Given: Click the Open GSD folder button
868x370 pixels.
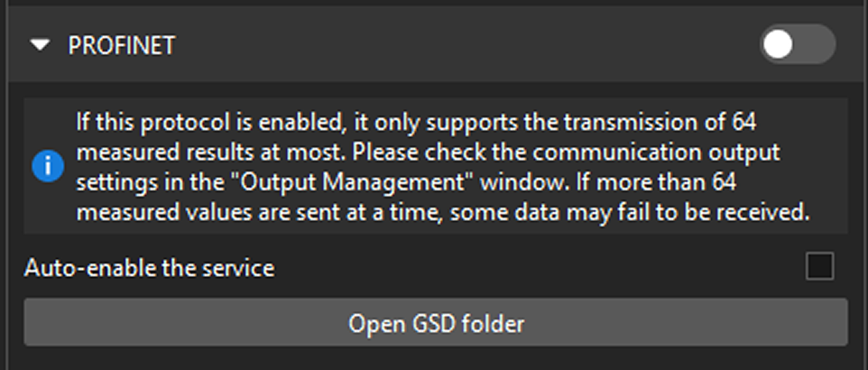Looking at the screenshot, I should pyautogui.click(x=436, y=323).
